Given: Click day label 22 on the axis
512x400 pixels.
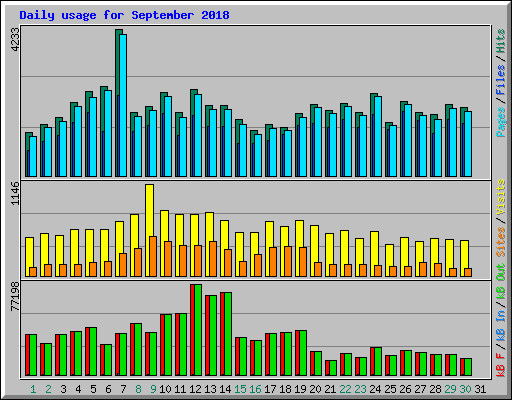Looking at the screenshot, I should [345, 389].
